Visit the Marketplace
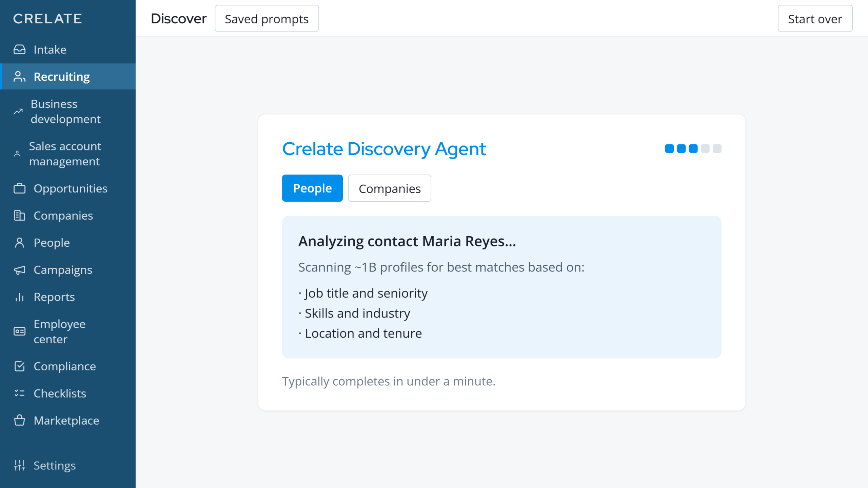This screenshot has width=868, height=488. click(68, 421)
